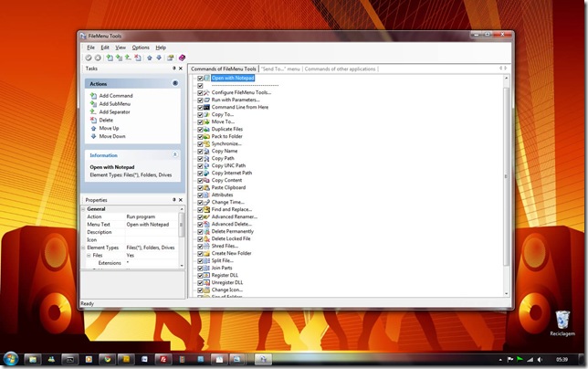Screen dimensions: 588x369
Task: Click the icon beside Change Icon
Action: tap(206, 290)
